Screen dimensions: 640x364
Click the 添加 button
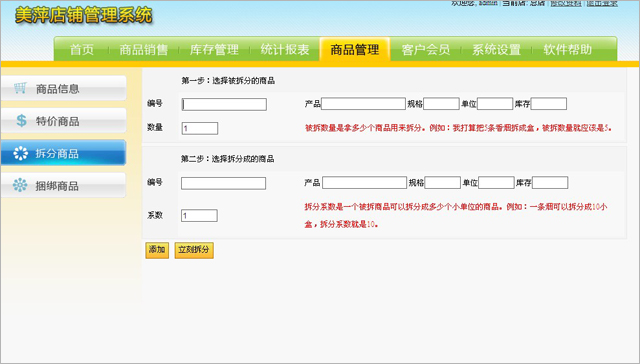157,250
